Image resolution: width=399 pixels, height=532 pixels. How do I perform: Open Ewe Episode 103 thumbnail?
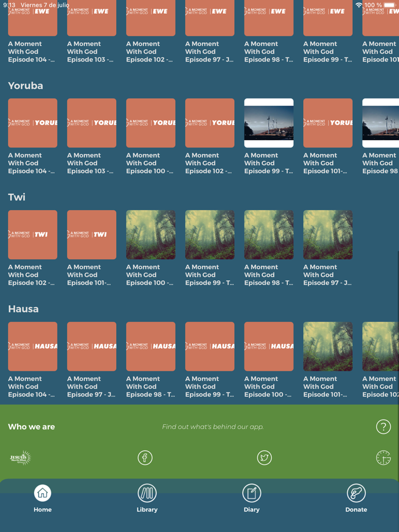click(92, 18)
